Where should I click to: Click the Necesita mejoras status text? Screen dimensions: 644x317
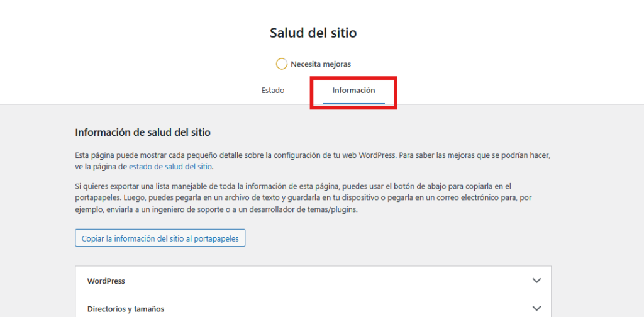tap(321, 64)
